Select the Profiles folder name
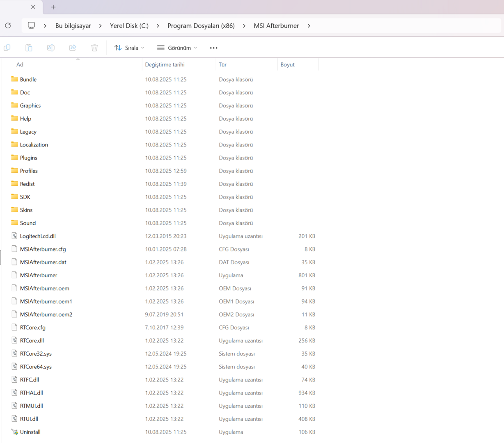 click(29, 171)
